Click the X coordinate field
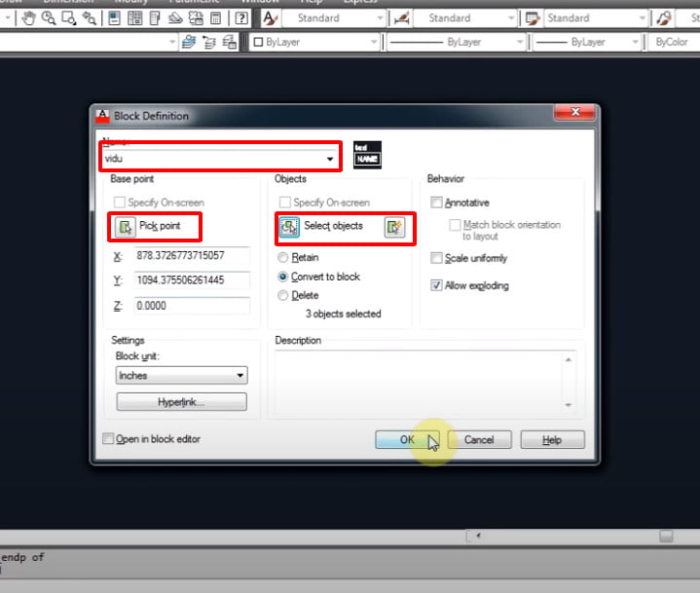 point(192,255)
